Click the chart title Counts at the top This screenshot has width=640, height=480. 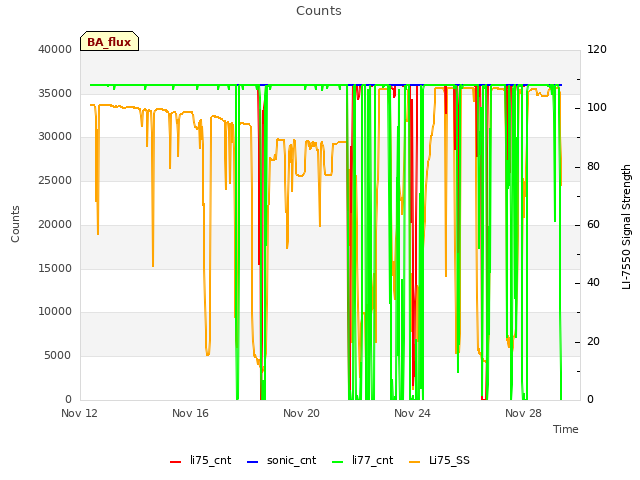pyautogui.click(x=319, y=11)
